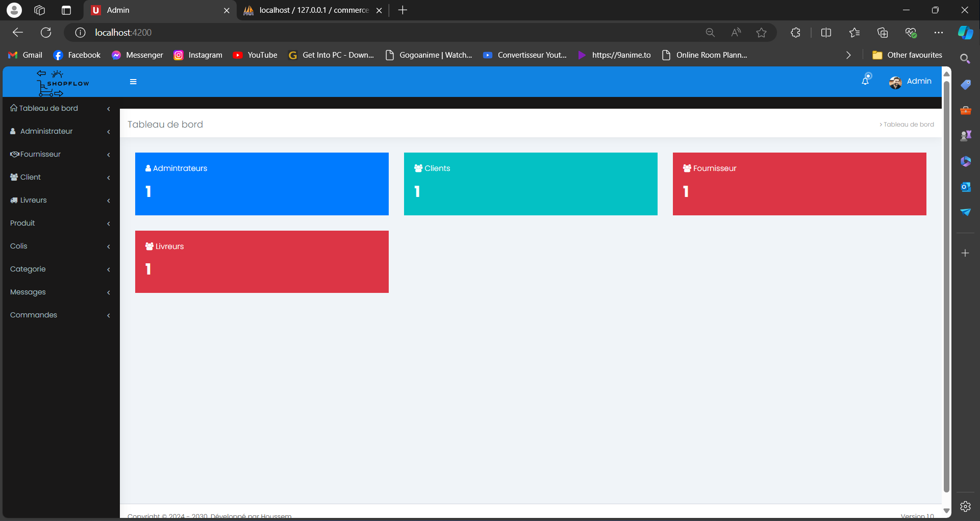Click the hamburger sidebar toggle icon
980x521 pixels.
tap(133, 82)
